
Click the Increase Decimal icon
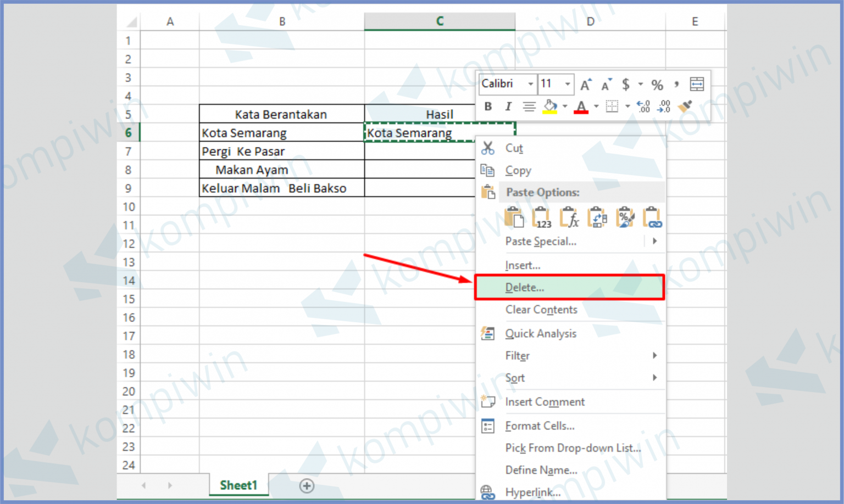click(x=643, y=107)
